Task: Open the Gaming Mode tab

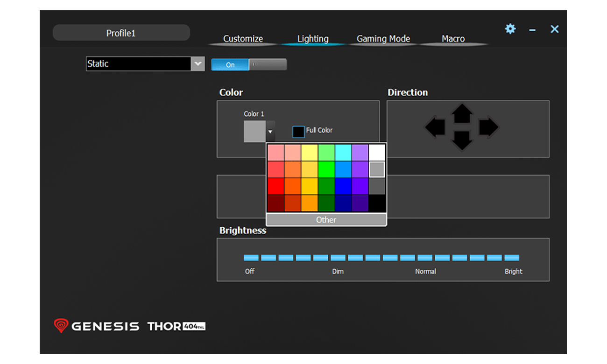Action: point(383,39)
